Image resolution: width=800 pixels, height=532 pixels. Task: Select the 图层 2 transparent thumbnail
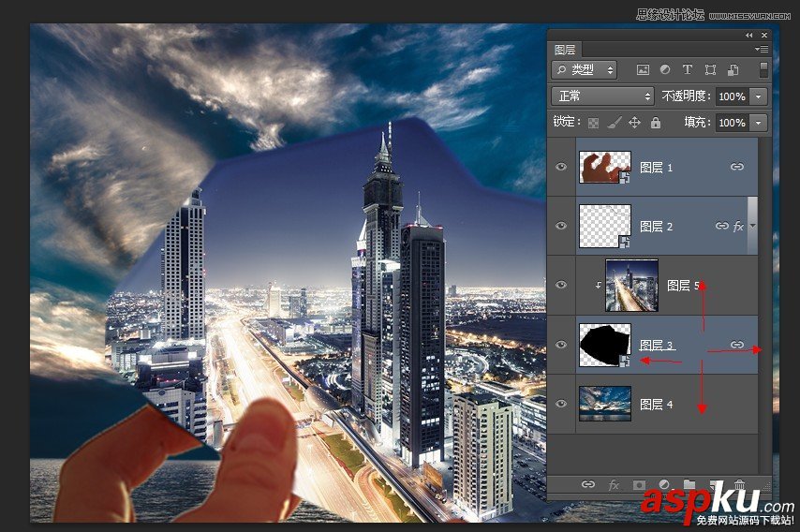point(605,226)
